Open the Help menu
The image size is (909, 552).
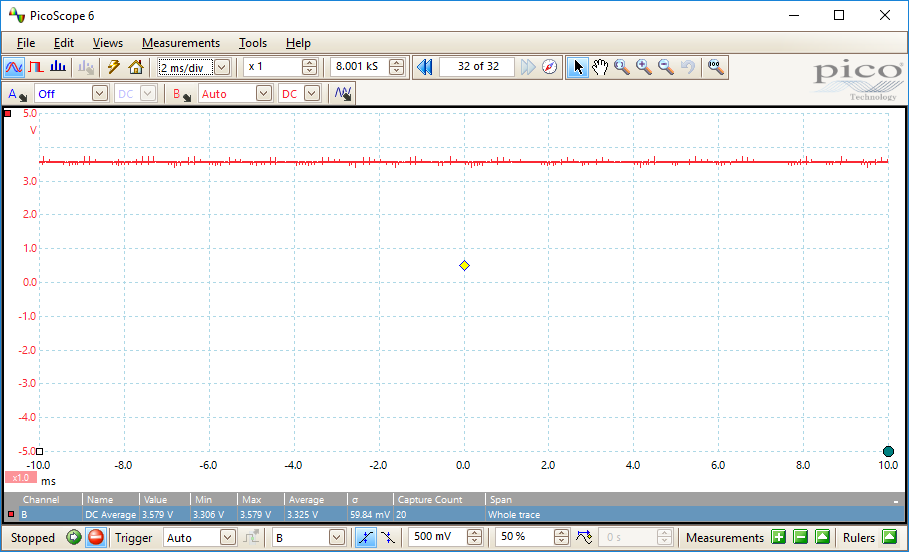[x=298, y=43]
